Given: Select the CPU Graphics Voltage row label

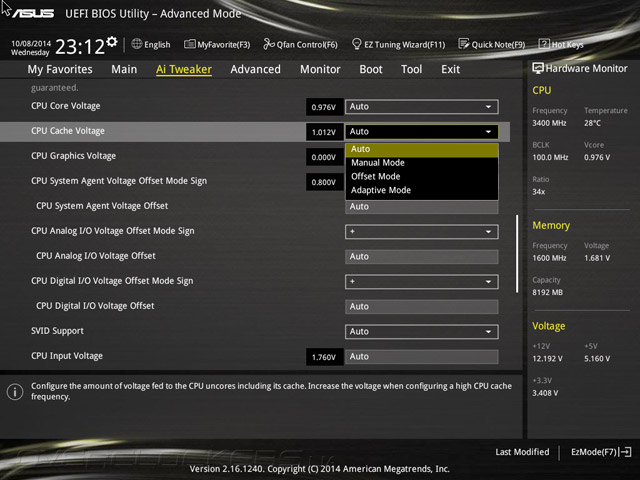Looking at the screenshot, I should [x=73, y=156].
